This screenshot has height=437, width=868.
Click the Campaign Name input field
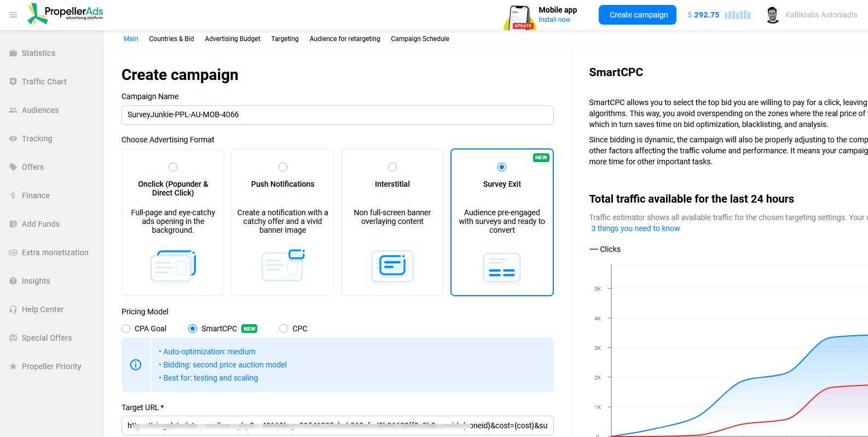click(x=338, y=115)
